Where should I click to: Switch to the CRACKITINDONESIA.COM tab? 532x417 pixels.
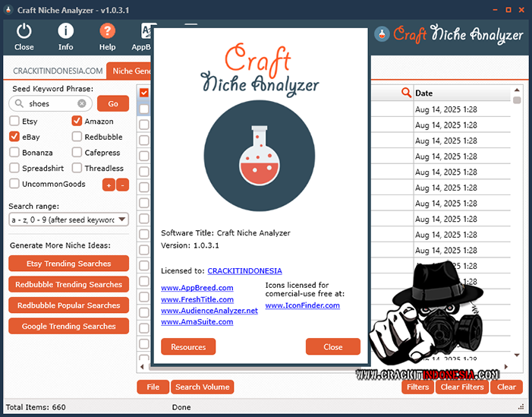(58, 71)
